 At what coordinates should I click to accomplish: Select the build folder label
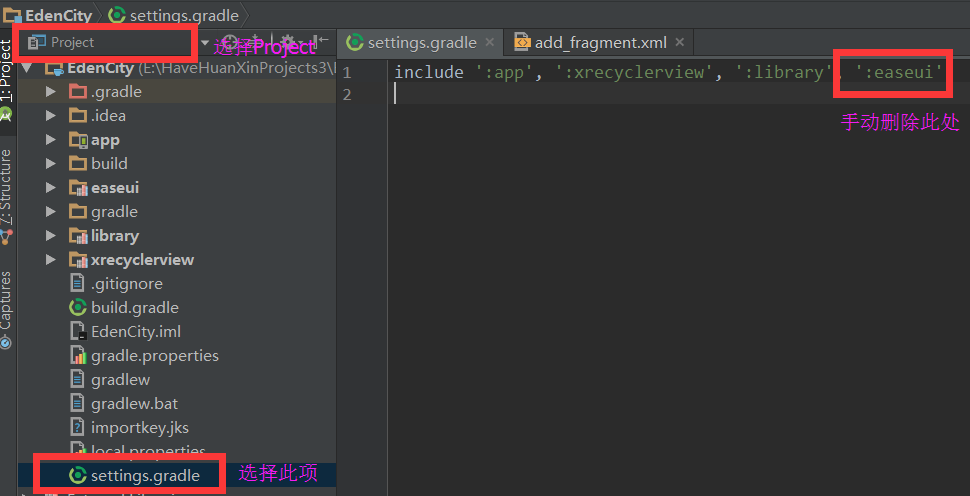pos(109,164)
